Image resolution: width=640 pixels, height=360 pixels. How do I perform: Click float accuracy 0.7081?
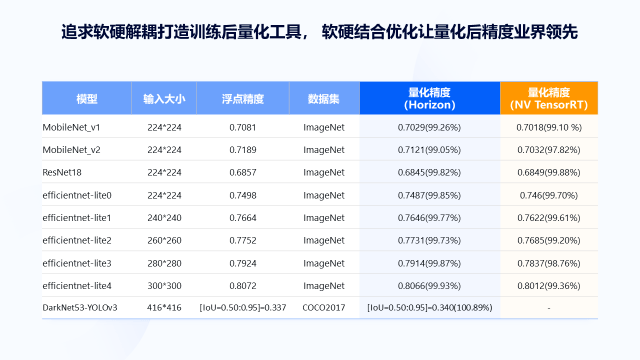(243, 127)
